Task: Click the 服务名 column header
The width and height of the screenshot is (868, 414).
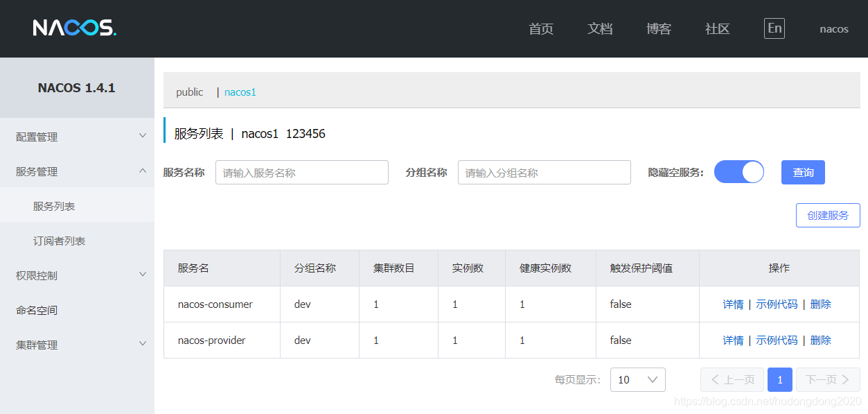Action: (x=222, y=268)
